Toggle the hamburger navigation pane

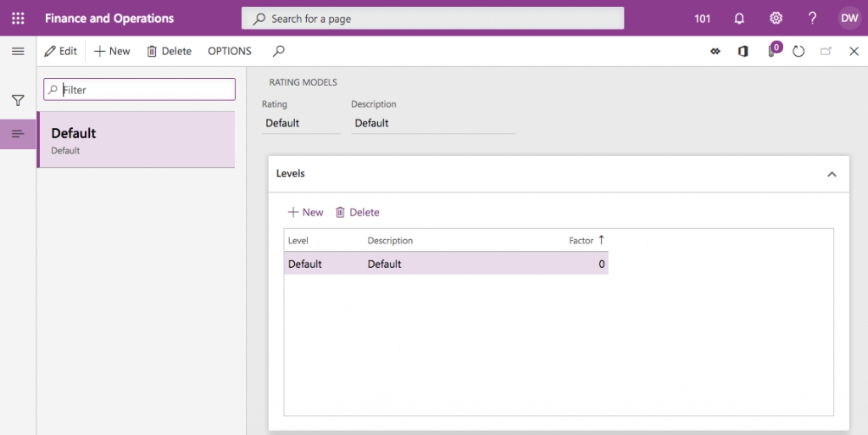(x=18, y=52)
